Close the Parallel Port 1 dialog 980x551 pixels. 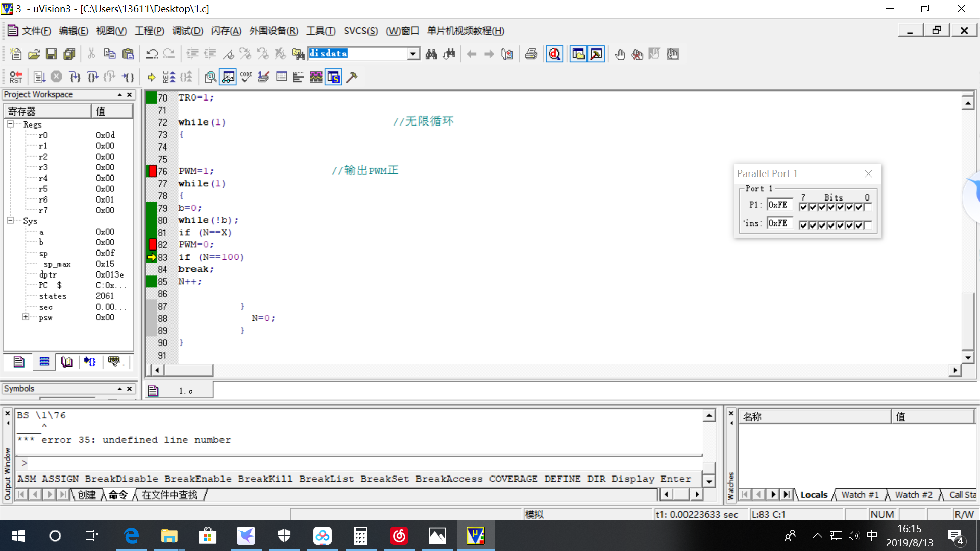[868, 173]
